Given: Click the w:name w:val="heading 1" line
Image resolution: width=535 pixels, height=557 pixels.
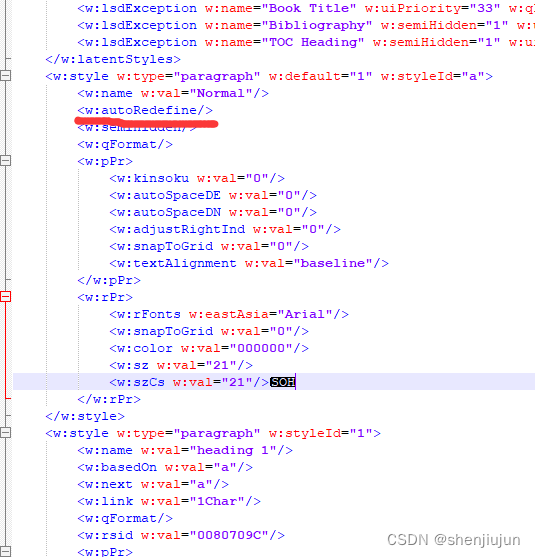Looking at the screenshot, I should [x=185, y=450].
